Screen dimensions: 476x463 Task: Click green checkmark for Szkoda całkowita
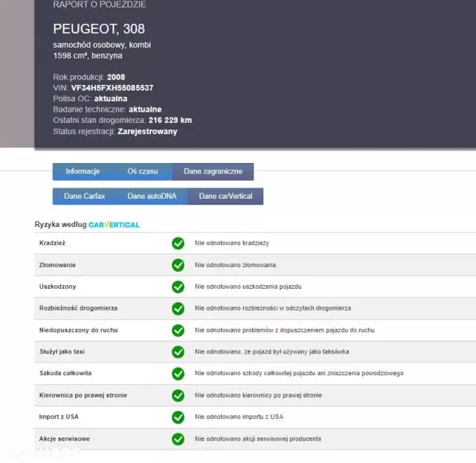(x=178, y=374)
